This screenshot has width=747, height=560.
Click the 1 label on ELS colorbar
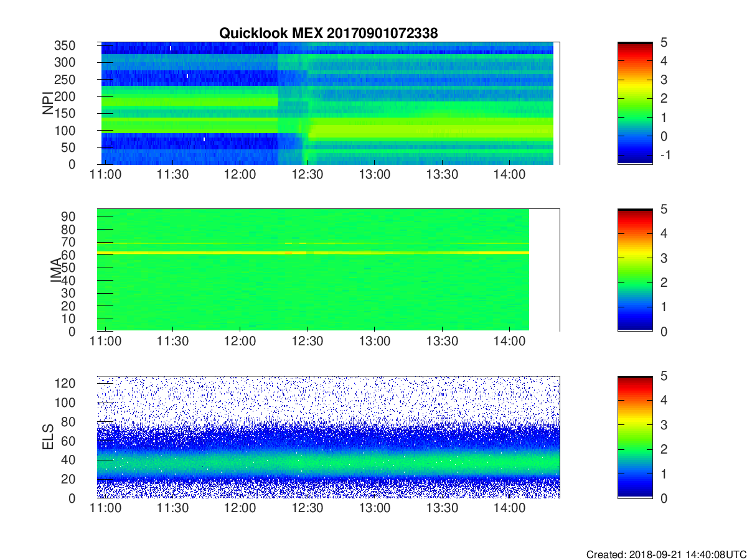point(664,474)
